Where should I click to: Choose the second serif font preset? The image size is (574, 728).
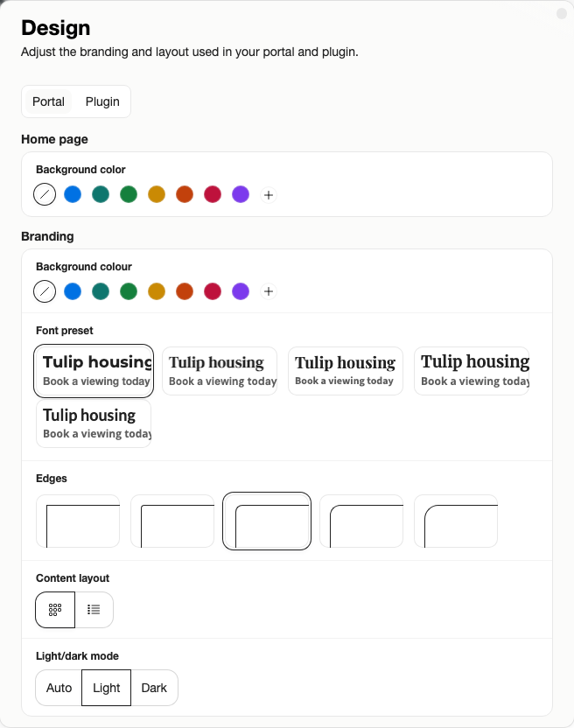click(346, 371)
